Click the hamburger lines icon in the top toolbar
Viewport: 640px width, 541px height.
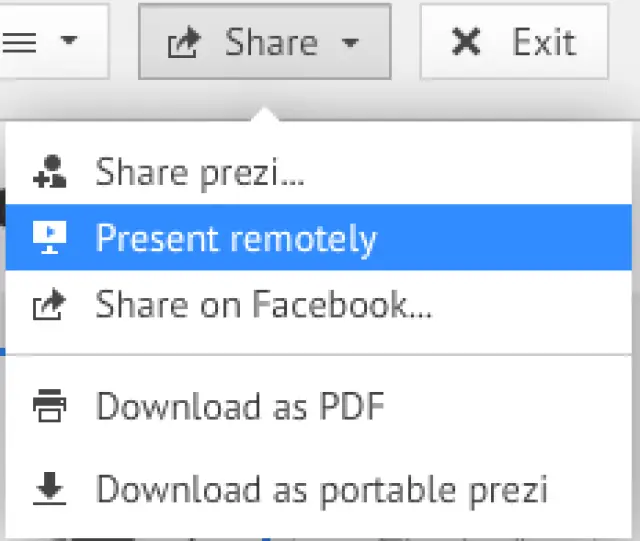coord(22,42)
